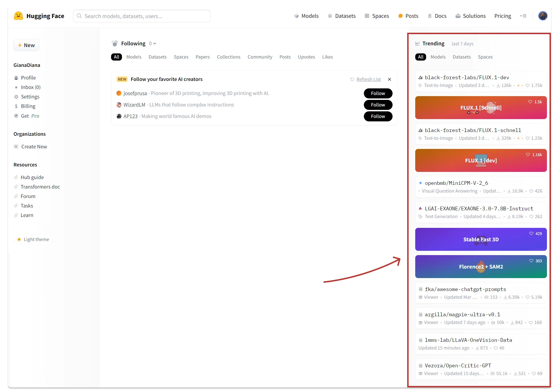The image size is (559, 392).
Task: Open the New creation dropdown button
Action: pos(26,45)
